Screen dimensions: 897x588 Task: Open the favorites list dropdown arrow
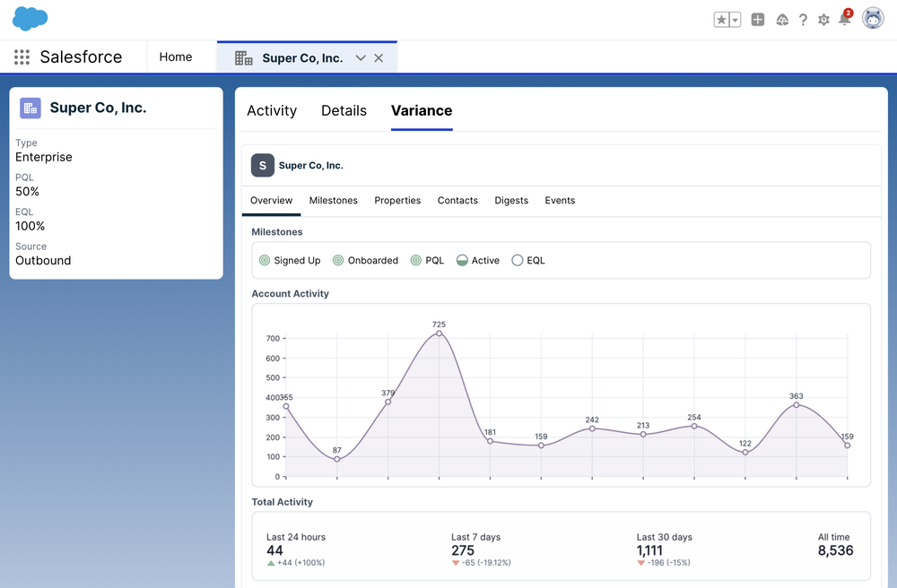tap(736, 20)
